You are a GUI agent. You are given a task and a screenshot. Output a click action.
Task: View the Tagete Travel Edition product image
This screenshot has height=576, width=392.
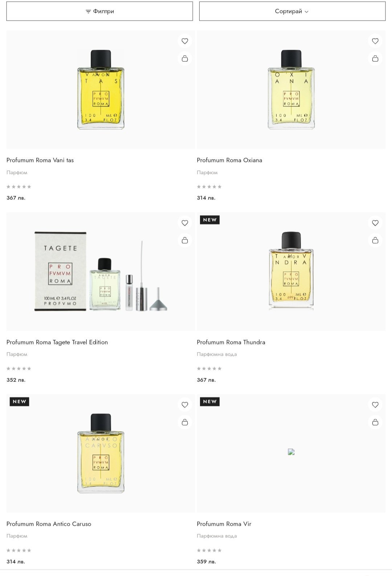101,271
